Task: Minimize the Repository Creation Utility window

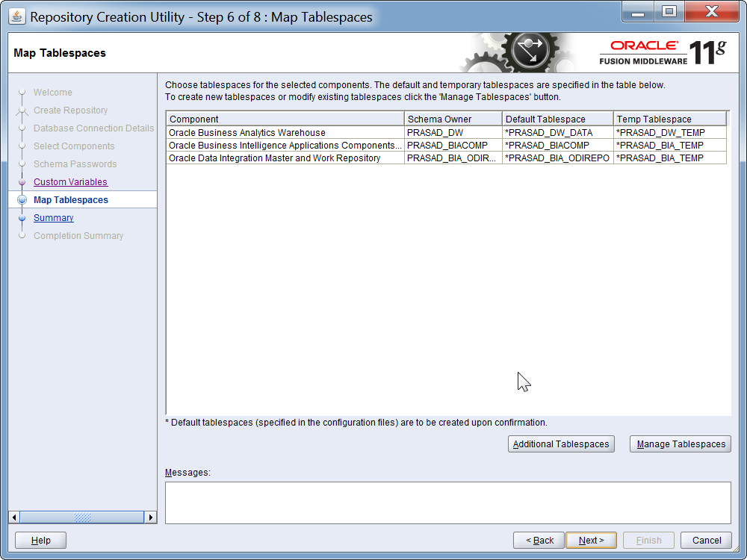Action: click(x=638, y=12)
